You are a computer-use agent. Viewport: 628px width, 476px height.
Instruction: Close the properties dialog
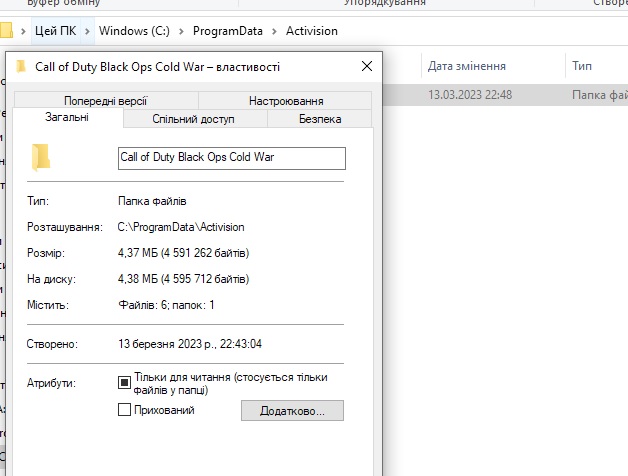pyautogui.click(x=367, y=66)
